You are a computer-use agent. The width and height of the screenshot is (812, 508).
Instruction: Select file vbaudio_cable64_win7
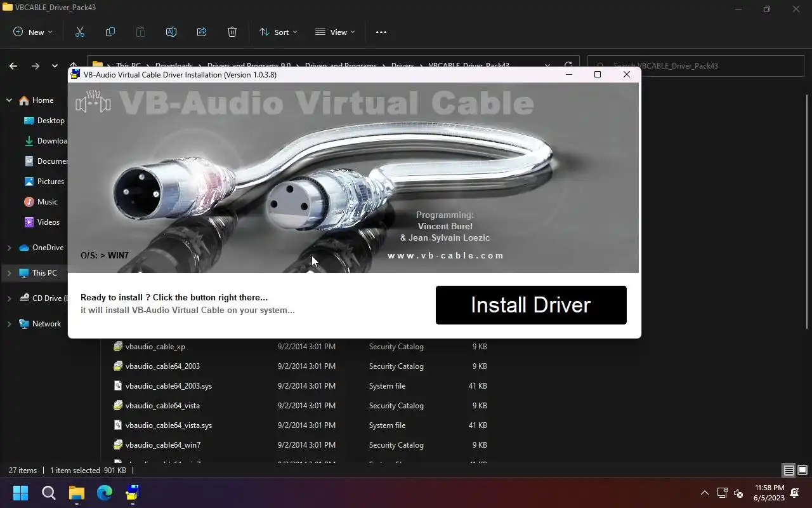point(163,445)
